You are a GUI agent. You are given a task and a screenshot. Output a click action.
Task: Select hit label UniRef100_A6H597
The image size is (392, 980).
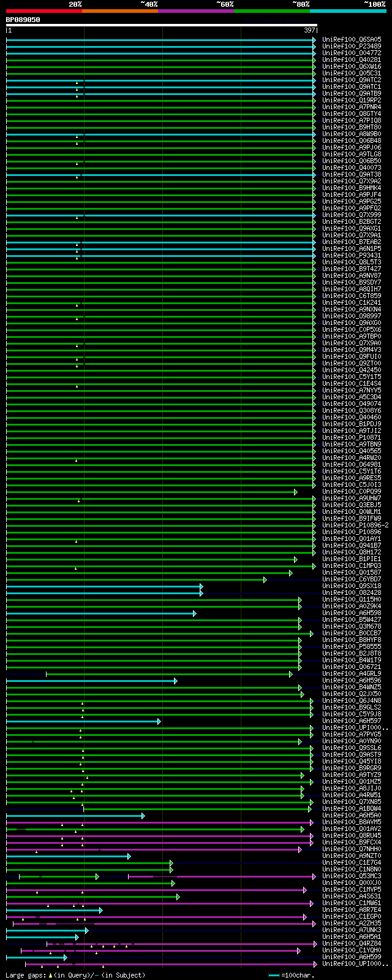pyautogui.click(x=352, y=721)
